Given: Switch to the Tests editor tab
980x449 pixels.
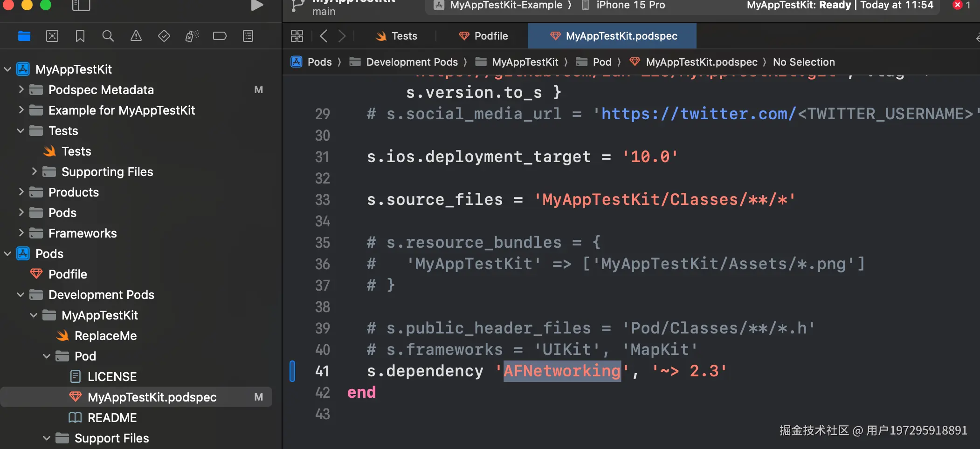Looking at the screenshot, I should (396, 36).
